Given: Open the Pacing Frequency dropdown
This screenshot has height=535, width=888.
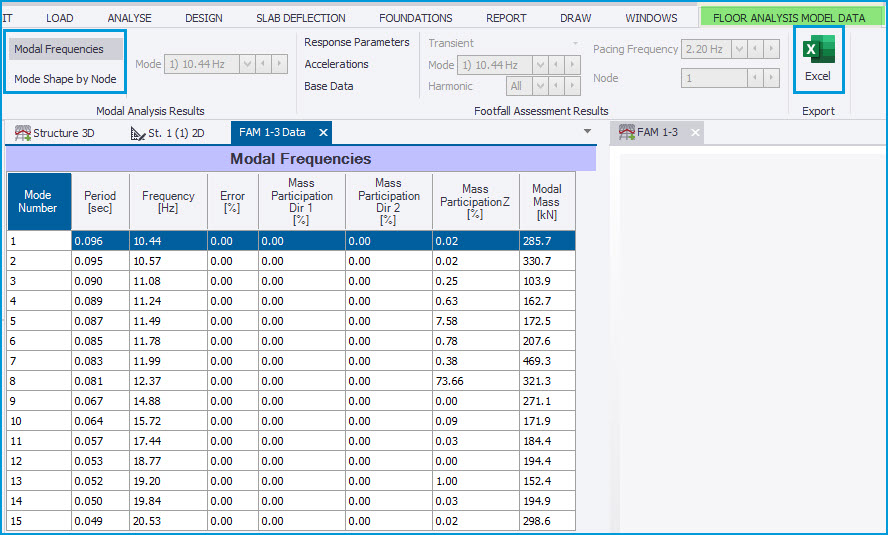Looking at the screenshot, I should (x=739, y=49).
